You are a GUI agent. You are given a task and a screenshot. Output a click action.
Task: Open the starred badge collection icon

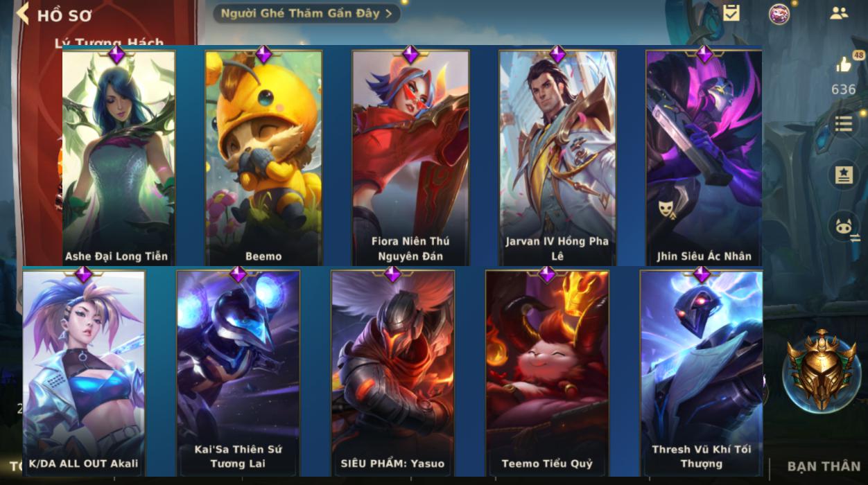[x=844, y=175]
